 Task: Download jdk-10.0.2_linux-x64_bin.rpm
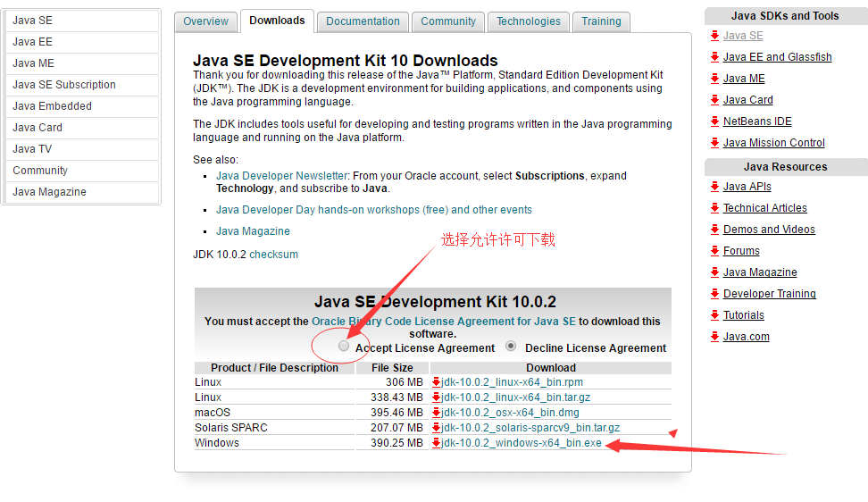tap(512, 382)
